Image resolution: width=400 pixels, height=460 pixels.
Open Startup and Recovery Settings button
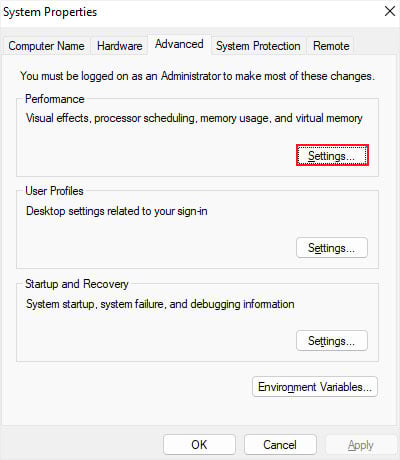tap(332, 340)
